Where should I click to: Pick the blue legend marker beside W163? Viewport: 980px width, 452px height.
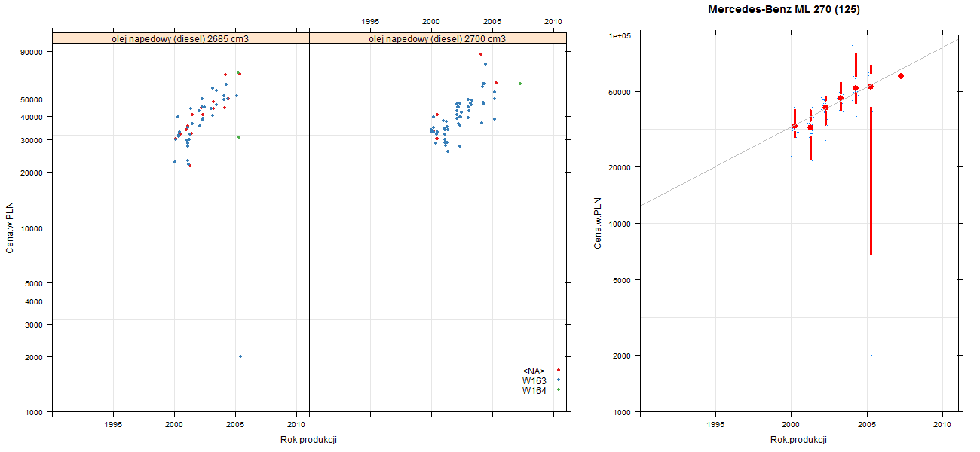[x=558, y=380]
